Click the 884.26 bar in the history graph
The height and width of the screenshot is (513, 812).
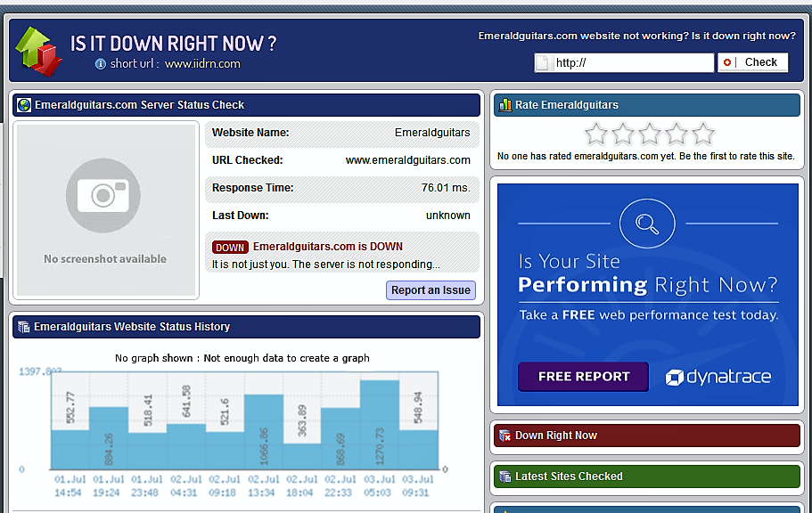(x=109, y=438)
